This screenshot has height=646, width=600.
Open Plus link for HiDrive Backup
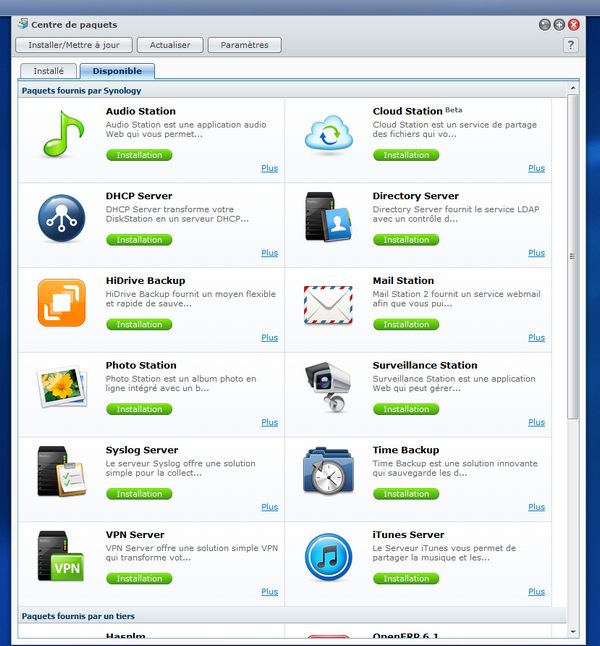[270, 337]
